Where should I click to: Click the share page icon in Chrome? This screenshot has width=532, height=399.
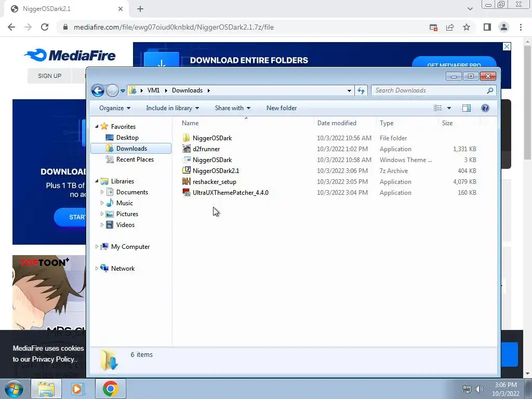click(x=450, y=27)
